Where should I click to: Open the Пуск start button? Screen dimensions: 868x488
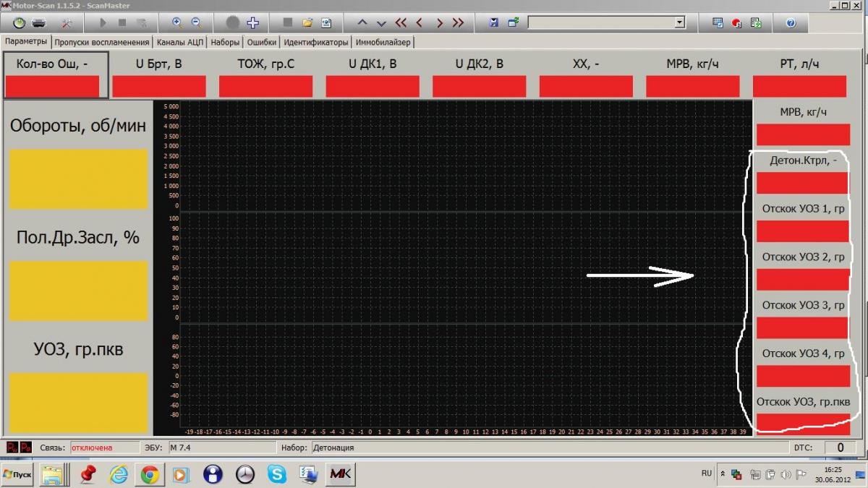[x=17, y=474]
